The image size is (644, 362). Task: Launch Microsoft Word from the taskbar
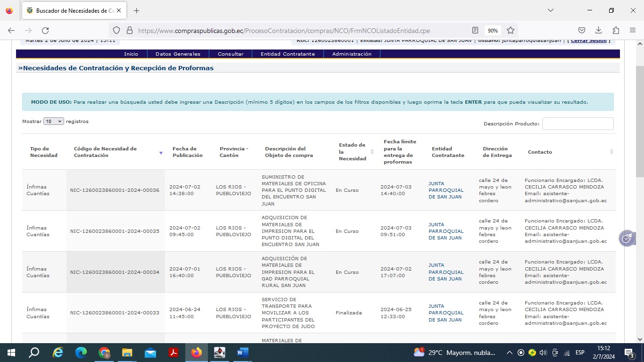[x=242, y=353]
